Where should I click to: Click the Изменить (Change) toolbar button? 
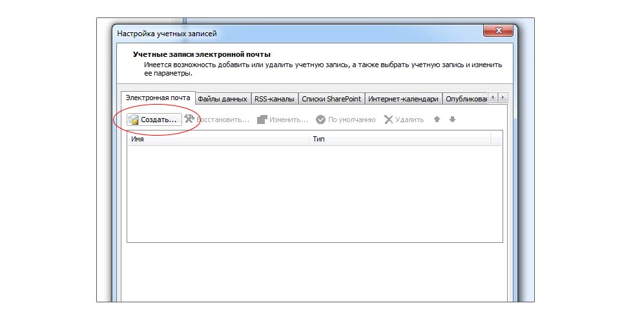click(x=283, y=120)
